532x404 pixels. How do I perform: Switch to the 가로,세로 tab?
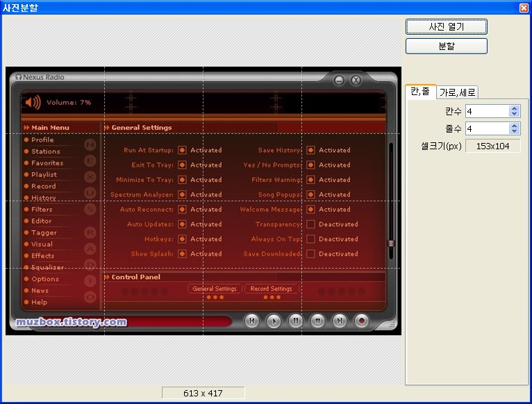click(457, 92)
